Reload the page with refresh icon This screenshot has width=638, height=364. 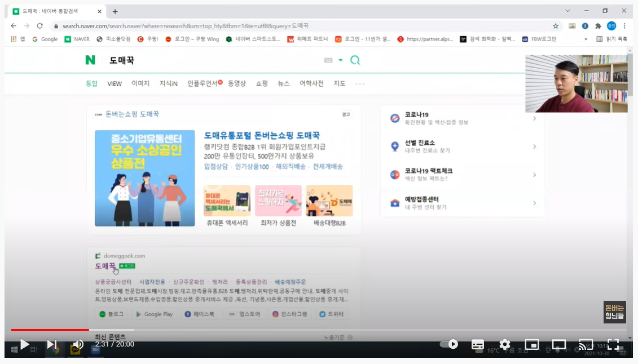pyautogui.click(x=40, y=25)
